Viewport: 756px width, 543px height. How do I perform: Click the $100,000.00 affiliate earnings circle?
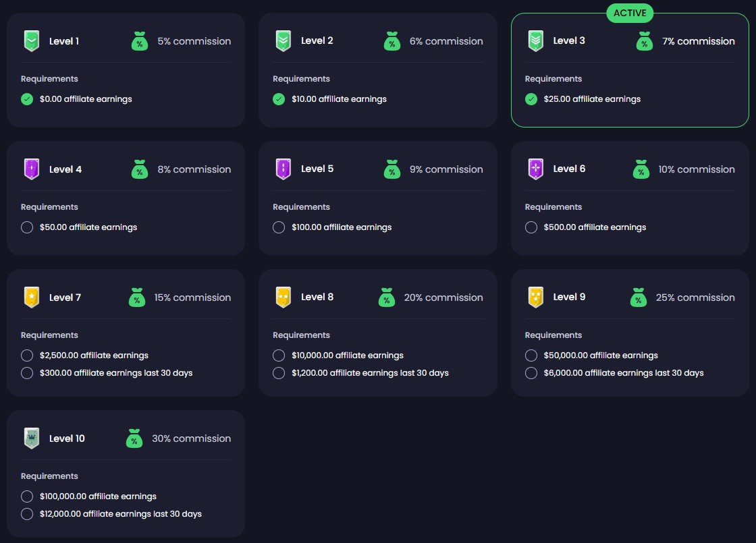click(x=27, y=496)
